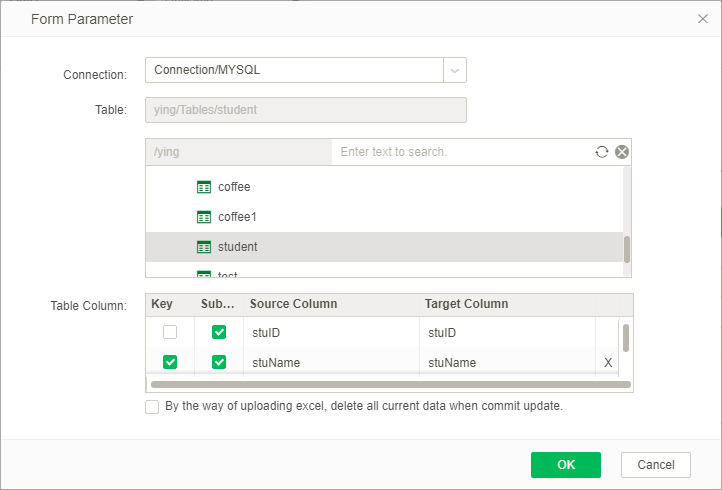Click the clear search icon beside refresh
This screenshot has width=722, height=490.
622,152
